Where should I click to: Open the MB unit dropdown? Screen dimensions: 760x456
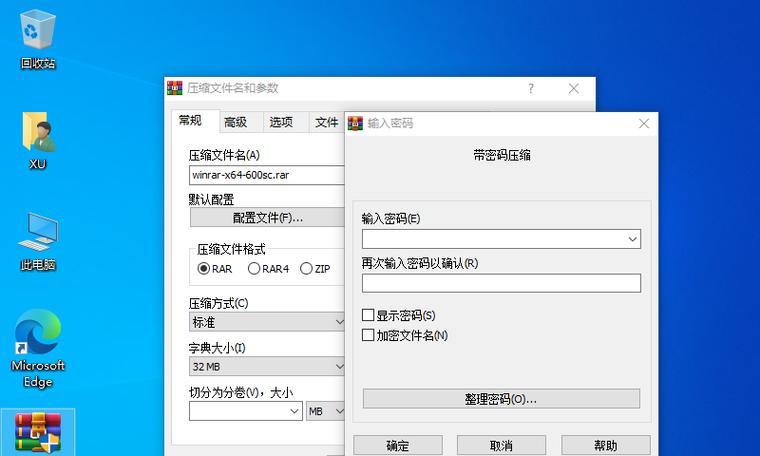tap(325, 411)
